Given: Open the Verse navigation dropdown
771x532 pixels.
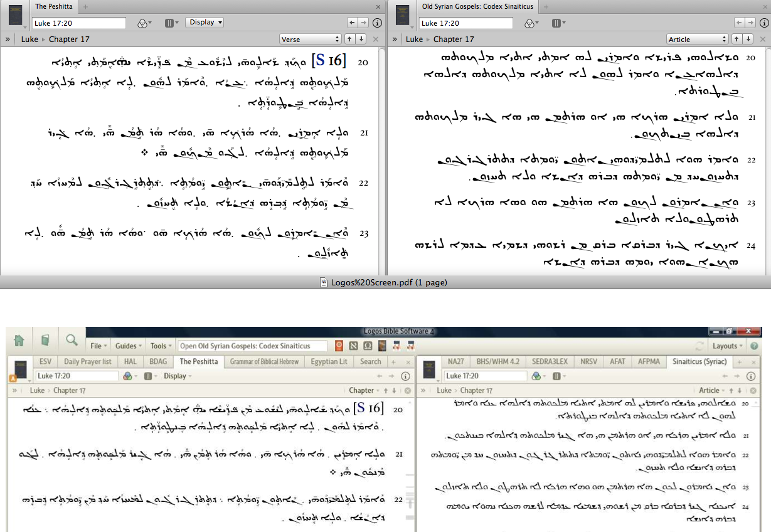Looking at the screenshot, I should [311, 39].
